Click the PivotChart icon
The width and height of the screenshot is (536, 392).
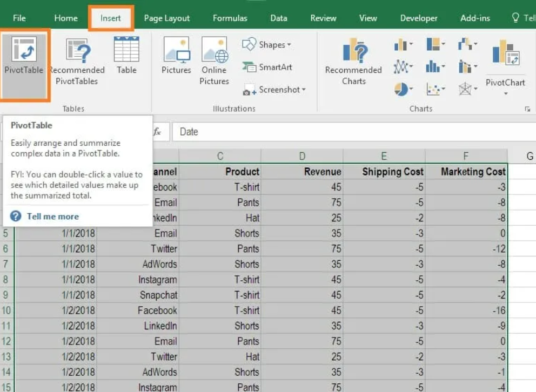pyautogui.click(x=505, y=52)
